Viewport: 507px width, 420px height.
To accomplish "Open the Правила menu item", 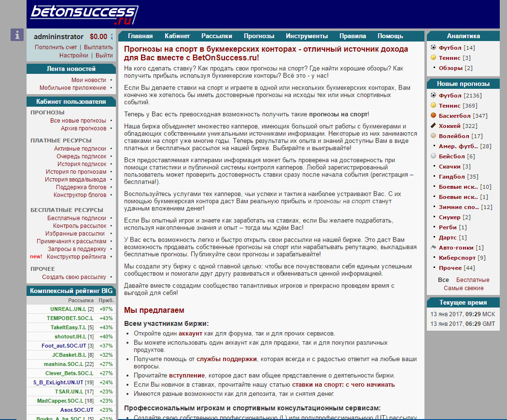I will coord(353,36).
